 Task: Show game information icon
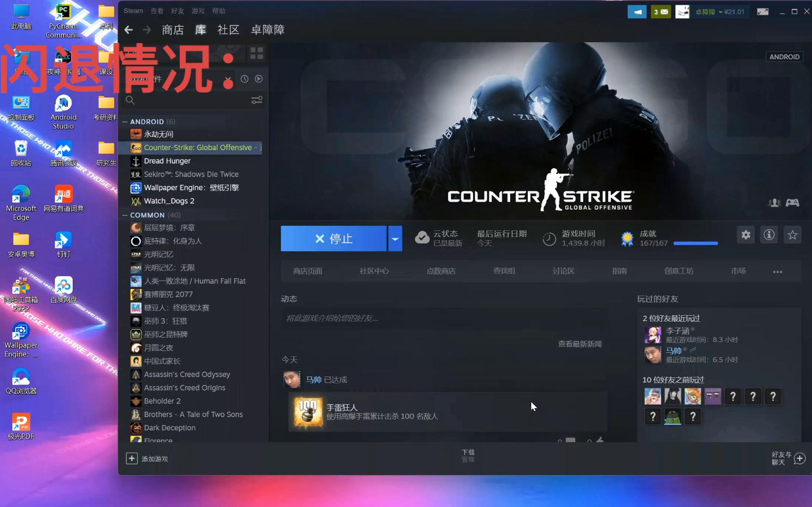coord(769,235)
